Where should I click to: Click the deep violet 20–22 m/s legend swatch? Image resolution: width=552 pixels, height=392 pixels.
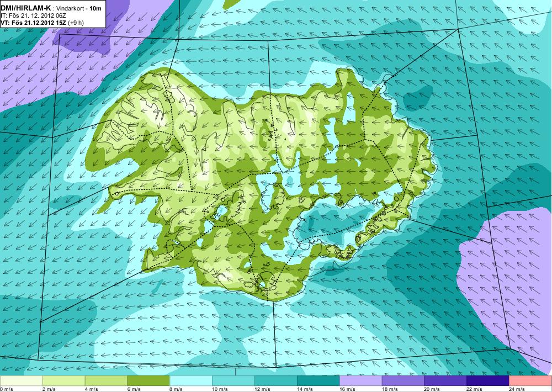click(445, 381)
